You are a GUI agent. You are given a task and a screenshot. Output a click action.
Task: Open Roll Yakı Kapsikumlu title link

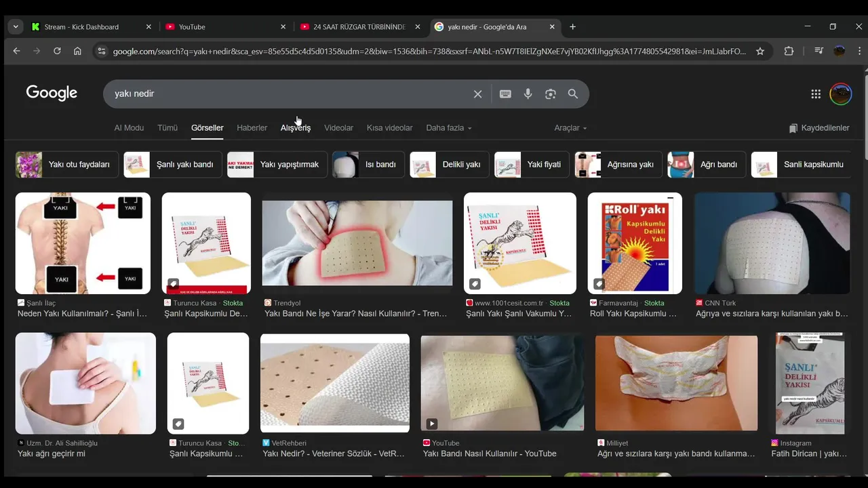pyautogui.click(x=633, y=314)
